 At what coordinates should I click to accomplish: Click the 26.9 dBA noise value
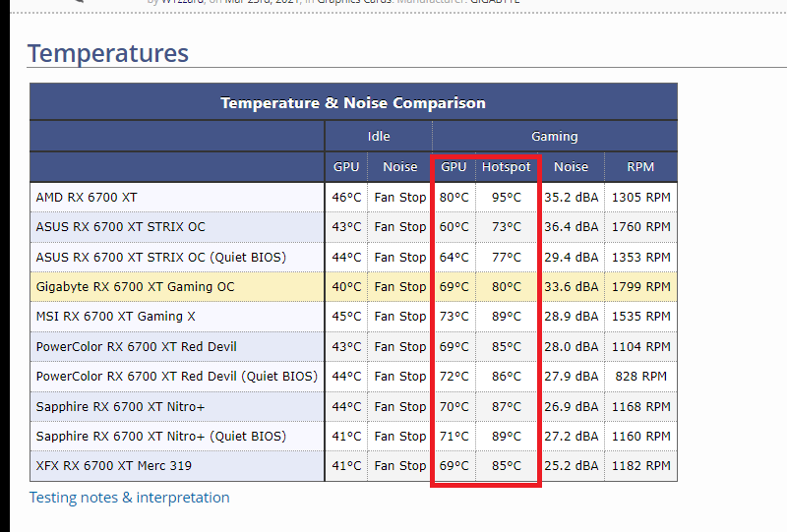click(x=572, y=406)
